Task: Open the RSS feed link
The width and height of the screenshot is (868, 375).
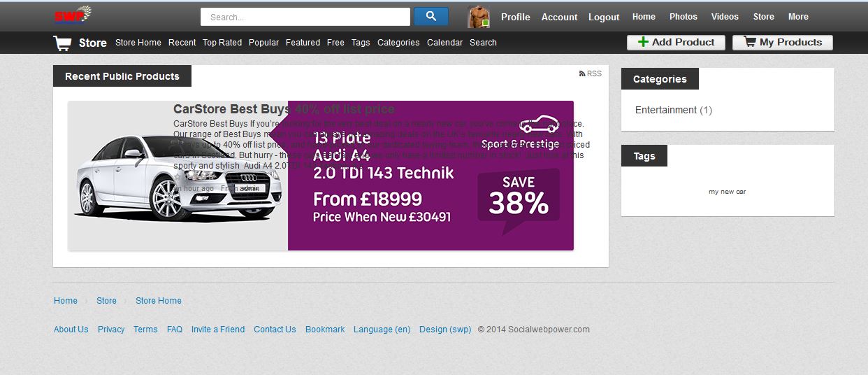Action: point(590,73)
